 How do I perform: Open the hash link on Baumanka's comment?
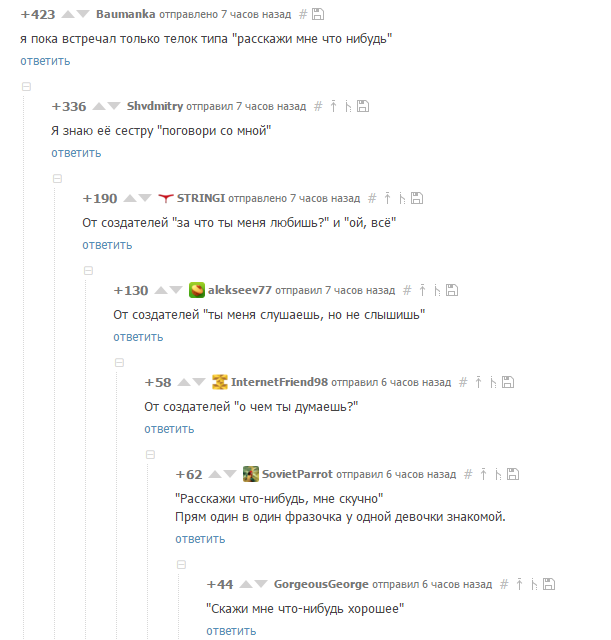(302, 14)
